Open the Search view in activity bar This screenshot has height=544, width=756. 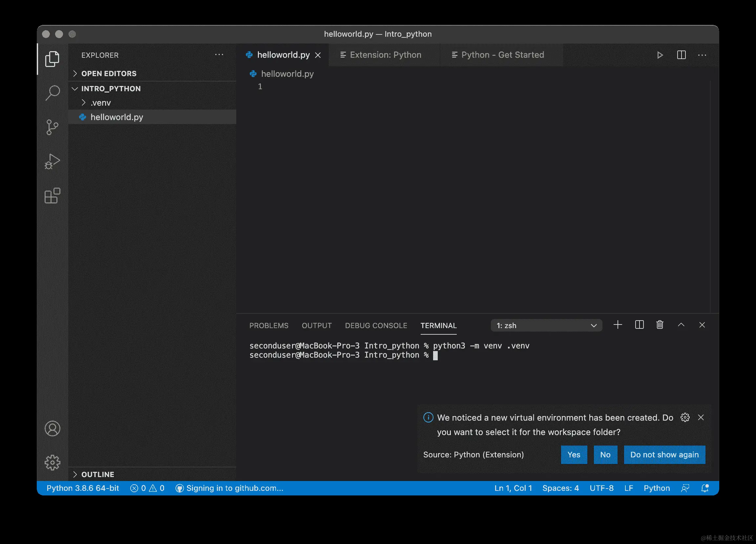coord(52,93)
